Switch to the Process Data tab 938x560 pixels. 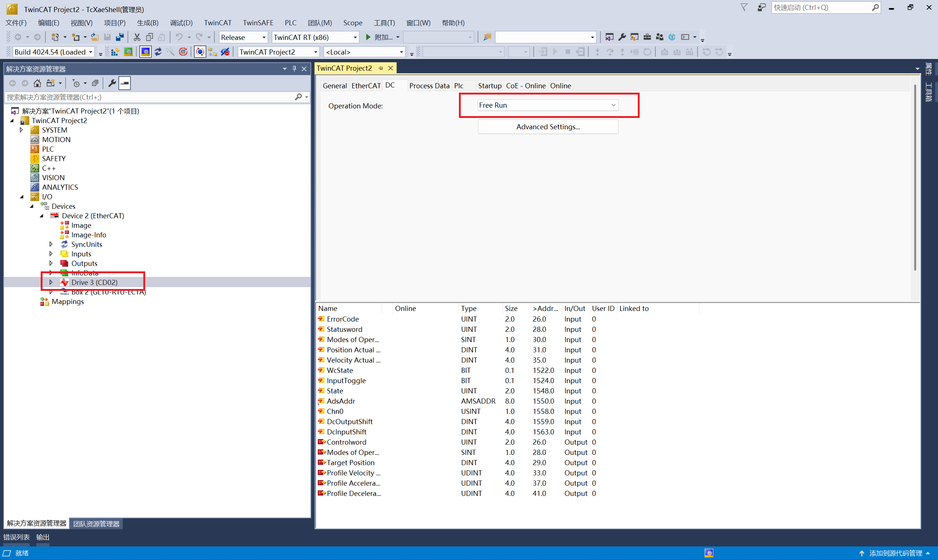click(429, 86)
